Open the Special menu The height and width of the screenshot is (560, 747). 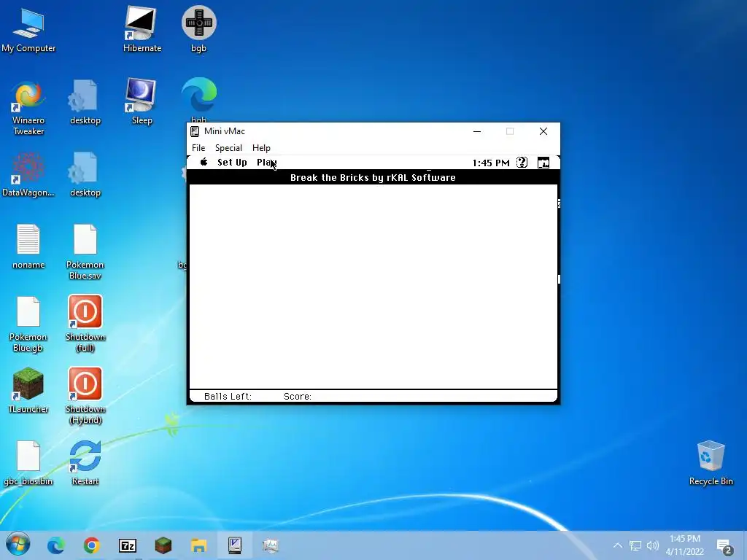click(228, 147)
